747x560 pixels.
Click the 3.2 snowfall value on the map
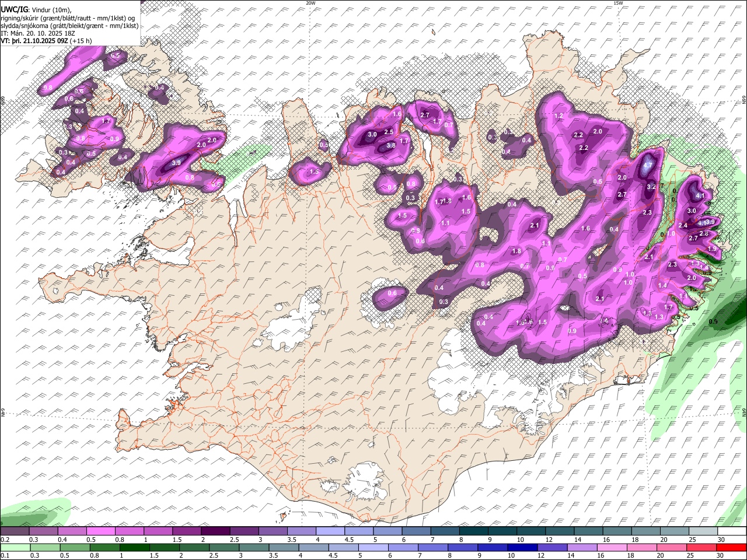[x=652, y=187]
